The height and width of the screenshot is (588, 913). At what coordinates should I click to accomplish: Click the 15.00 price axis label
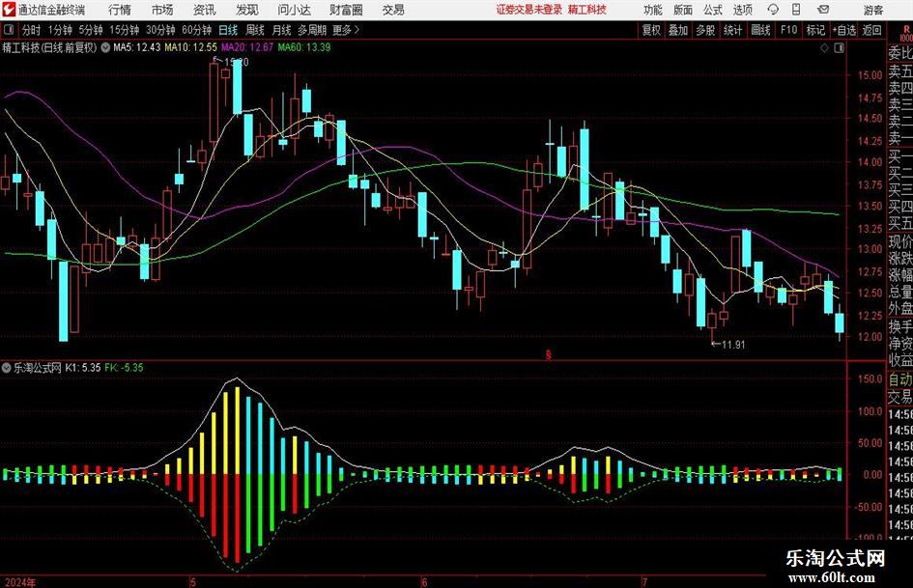pos(870,75)
